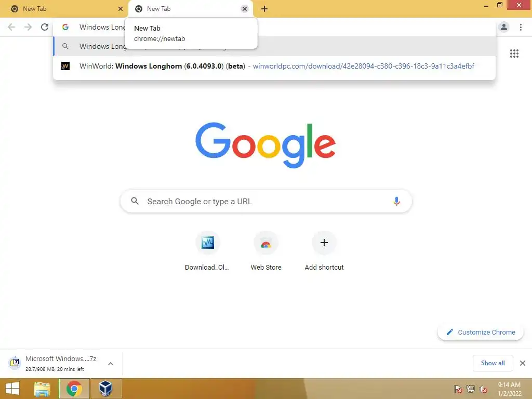Open VirtualBox from the taskbar
The width and height of the screenshot is (532, 399).
pos(105,389)
